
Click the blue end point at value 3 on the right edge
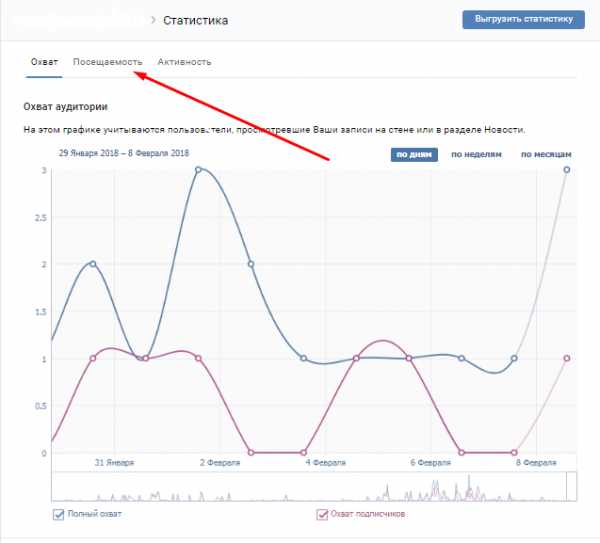coord(567,170)
